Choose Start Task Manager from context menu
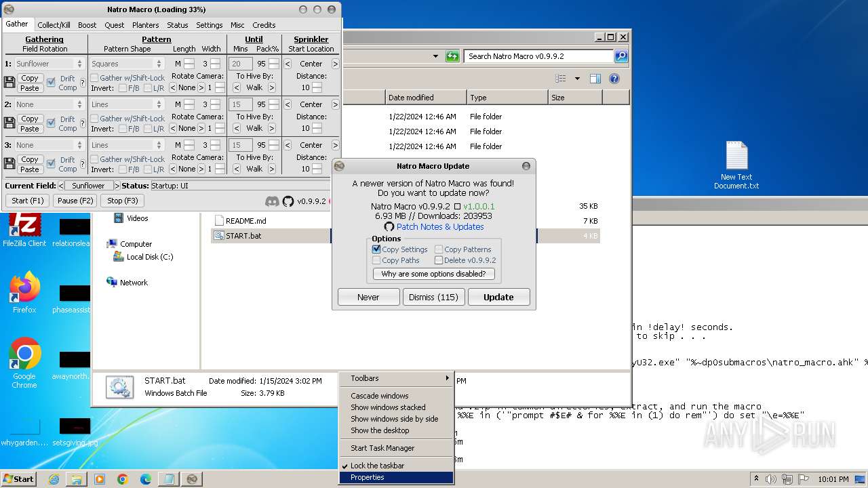This screenshot has width=868, height=488. point(396,448)
